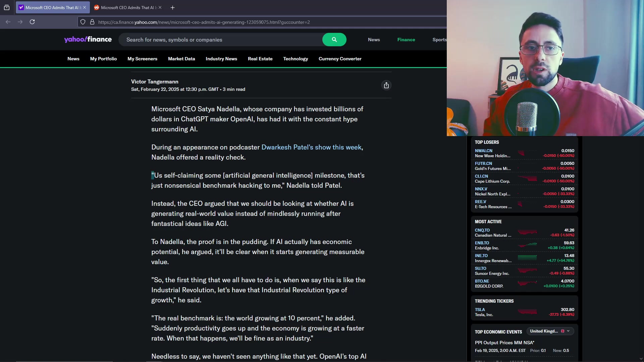This screenshot has width=644, height=362.
Task: Share the article via share icon
Action: click(386, 85)
